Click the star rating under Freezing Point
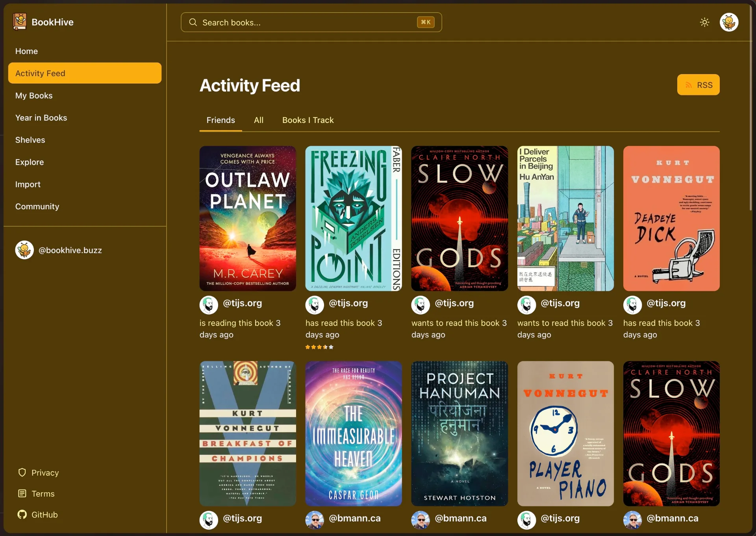The image size is (756, 536). [x=319, y=347]
